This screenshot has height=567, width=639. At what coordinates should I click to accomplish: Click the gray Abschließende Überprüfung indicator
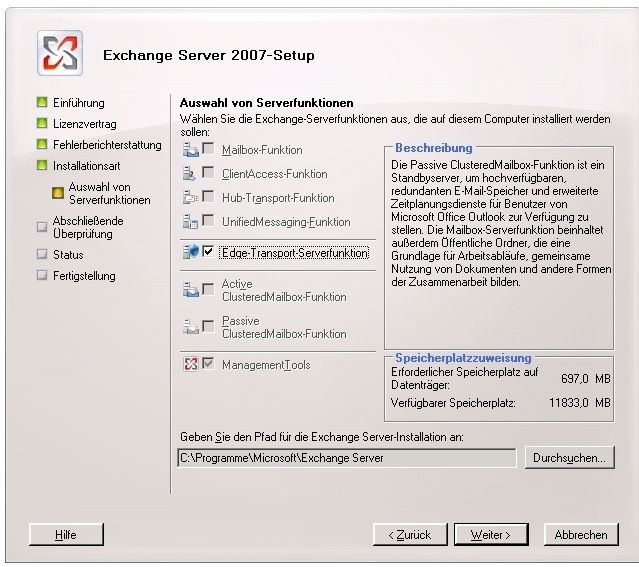[x=42, y=227]
